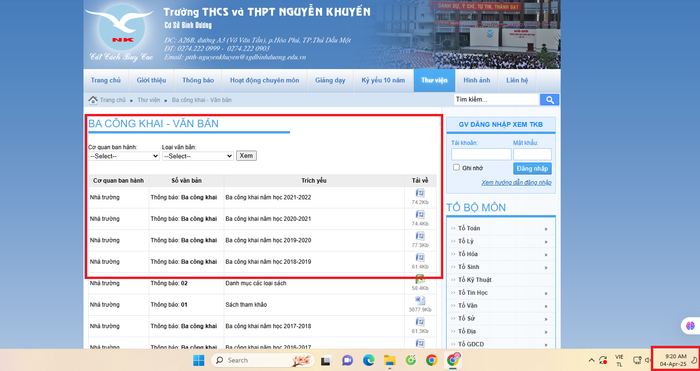Open the Thông báo menu item
This screenshot has height=371, width=700.
[198, 80]
